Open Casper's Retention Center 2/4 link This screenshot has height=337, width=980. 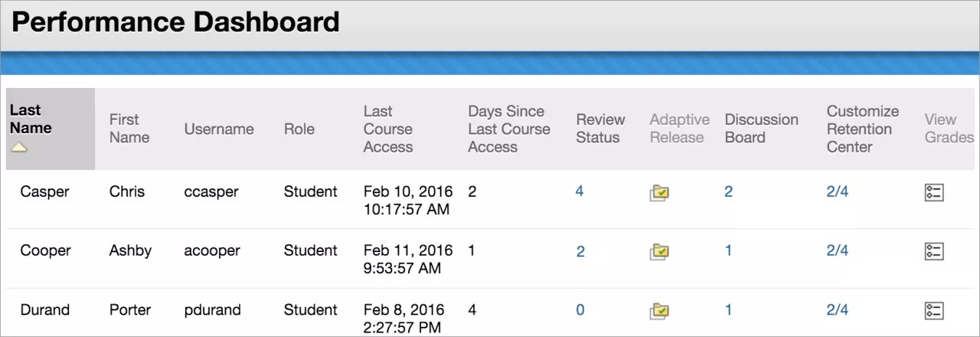coord(838,191)
